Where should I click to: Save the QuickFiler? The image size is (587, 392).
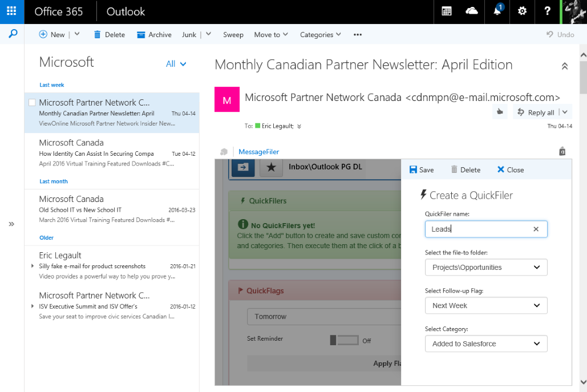tap(422, 169)
